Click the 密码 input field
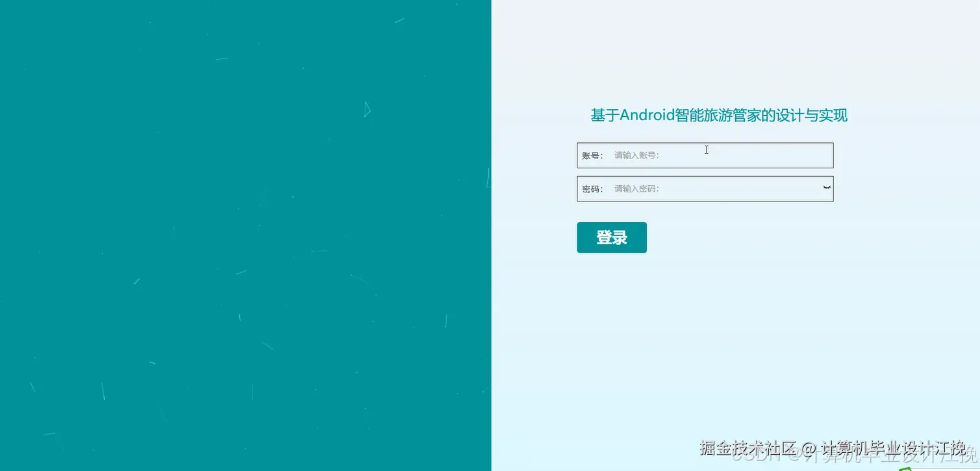The height and width of the screenshot is (471, 980). pos(705,189)
